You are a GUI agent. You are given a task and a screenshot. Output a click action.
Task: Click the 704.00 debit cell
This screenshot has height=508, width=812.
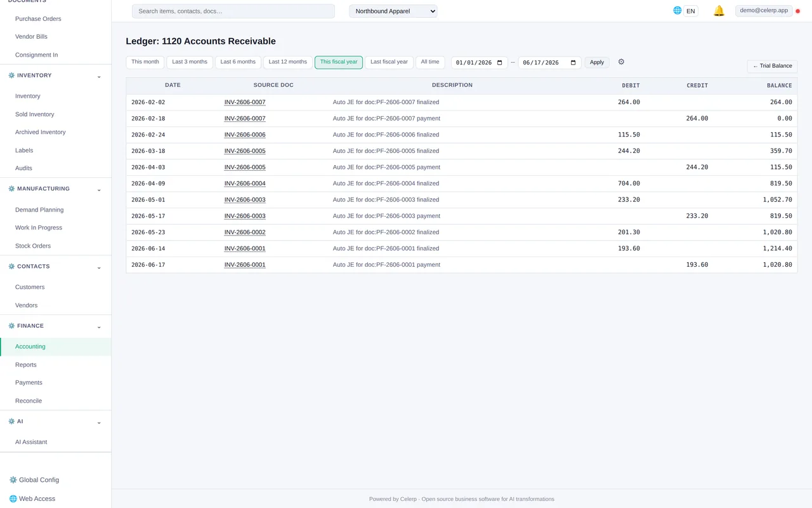629,184
